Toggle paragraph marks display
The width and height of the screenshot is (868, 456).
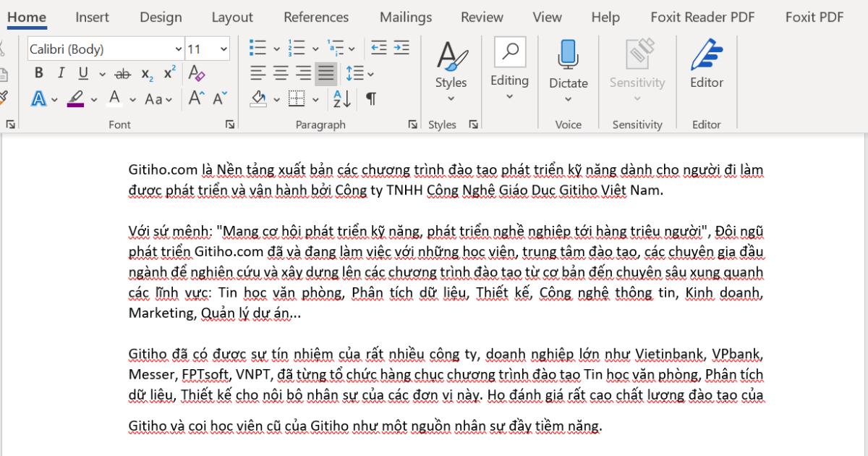click(x=371, y=98)
